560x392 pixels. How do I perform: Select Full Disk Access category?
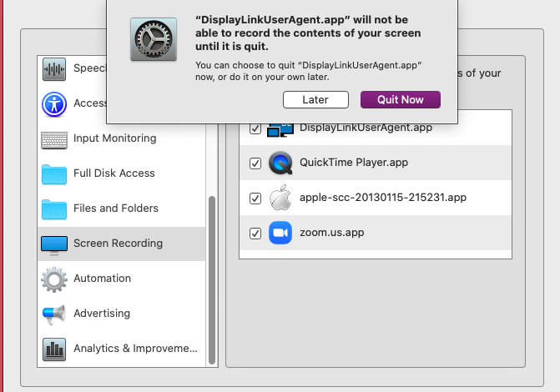tap(114, 173)
